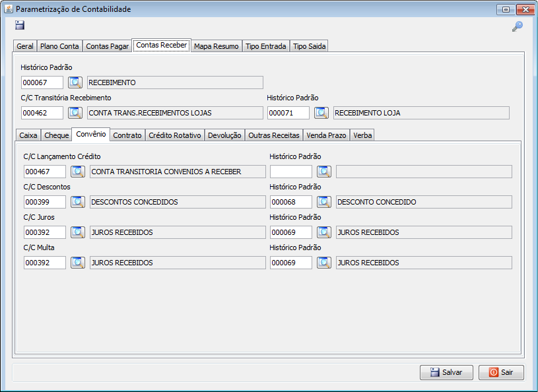
Task: Click the C/C Juros code field 000392
Action: (45, 232)
